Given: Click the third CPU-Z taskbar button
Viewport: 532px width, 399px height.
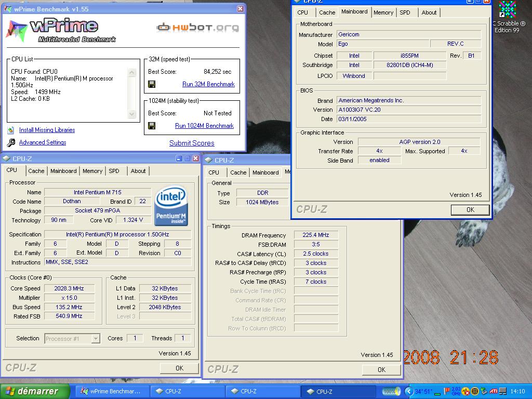Looking at the screenshot, I should pos(338,391).
